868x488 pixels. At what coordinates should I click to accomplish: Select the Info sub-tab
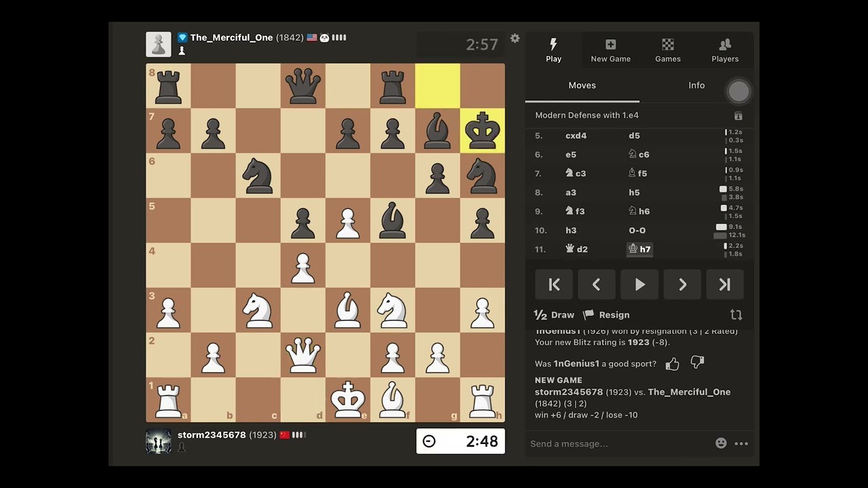click(x=696, y=85)
